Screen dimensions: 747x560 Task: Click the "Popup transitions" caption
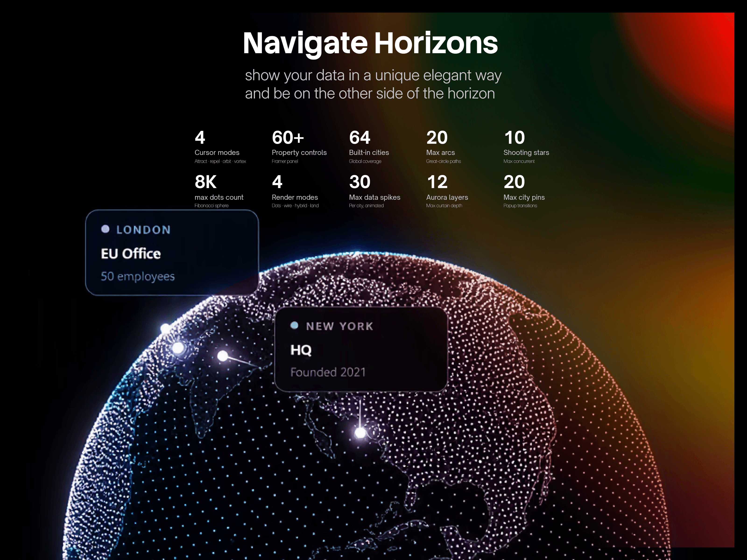click(520, 206)
